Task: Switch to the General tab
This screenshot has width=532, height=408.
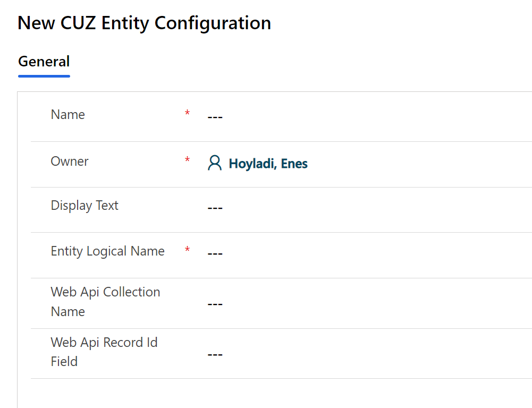Action: click(x=44, y=62)
